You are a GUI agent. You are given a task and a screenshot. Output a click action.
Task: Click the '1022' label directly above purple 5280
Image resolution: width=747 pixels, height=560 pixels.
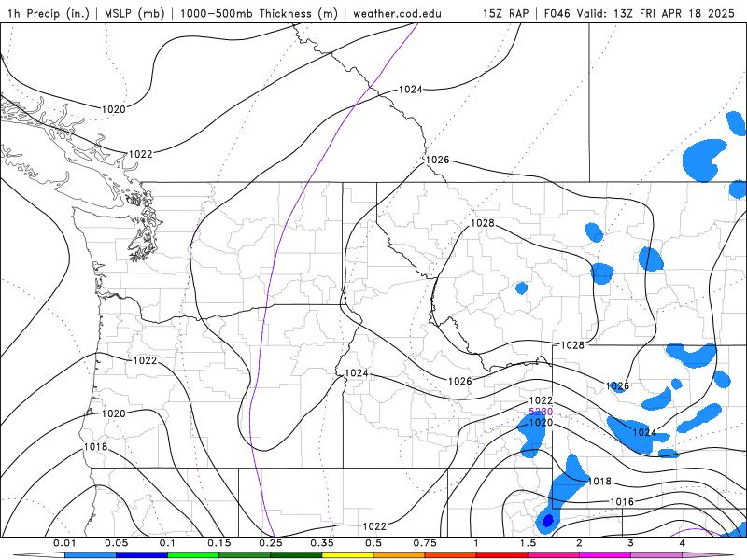pyautogui.click(x=542, y=400)
